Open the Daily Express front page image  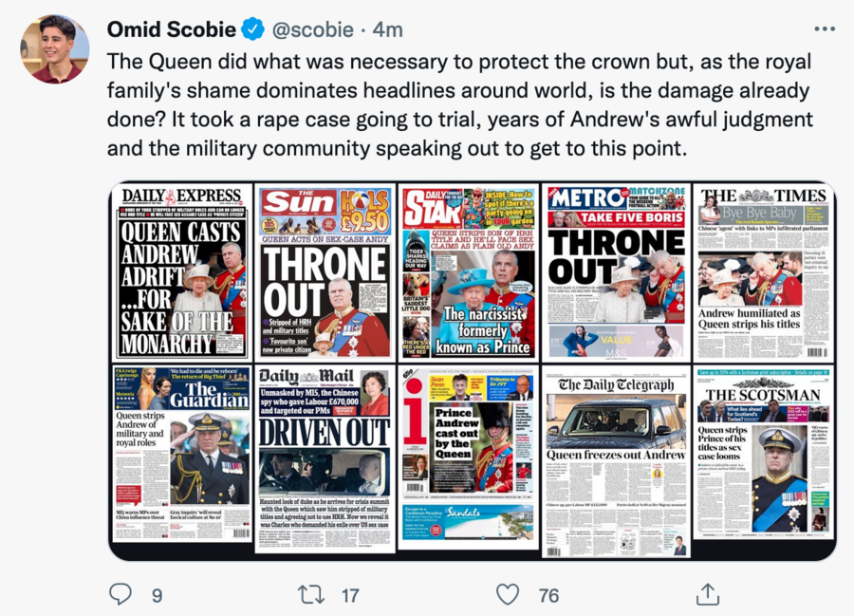coord(181,272)
